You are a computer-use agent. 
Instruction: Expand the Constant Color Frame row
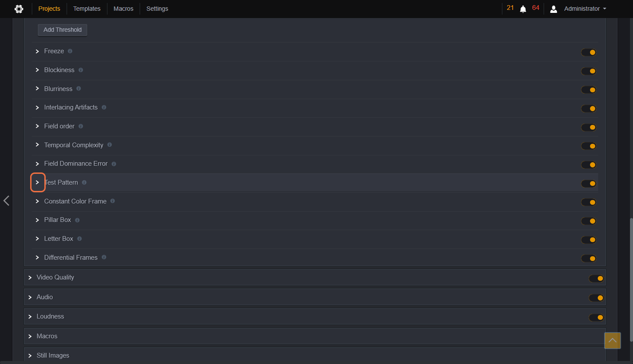click(x=37, y=201)
